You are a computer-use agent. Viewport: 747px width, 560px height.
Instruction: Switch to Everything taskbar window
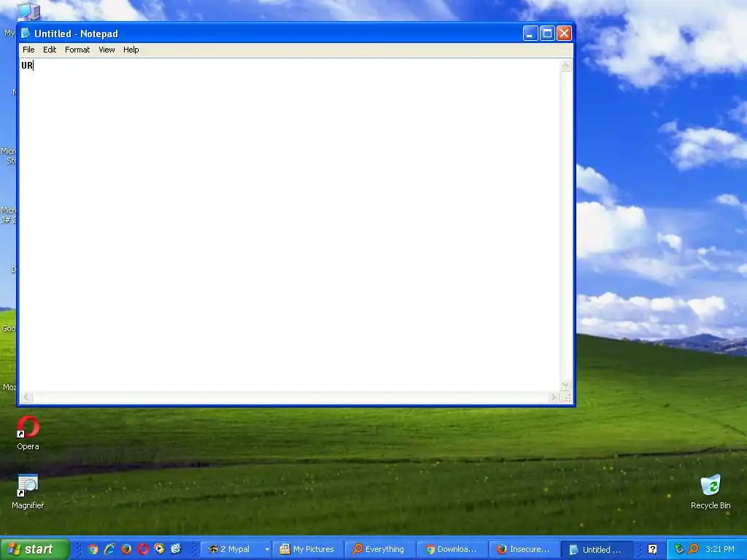380,549
